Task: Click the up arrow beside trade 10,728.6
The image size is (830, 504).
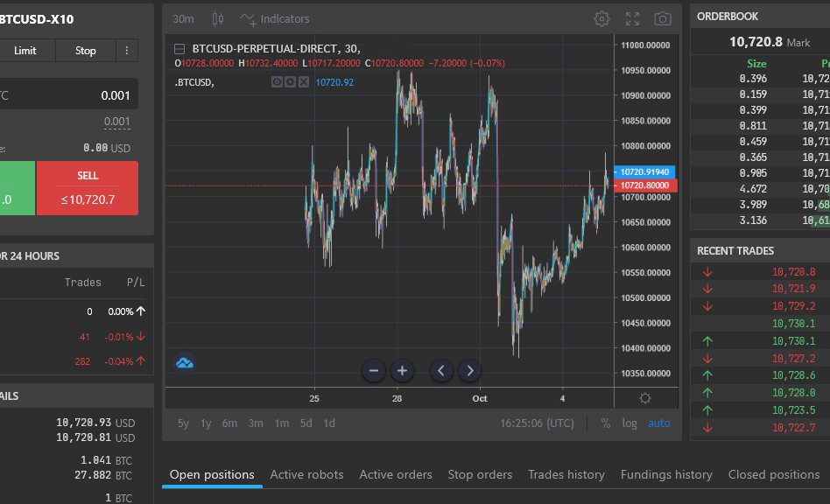Action: click(x=707, y=375)
